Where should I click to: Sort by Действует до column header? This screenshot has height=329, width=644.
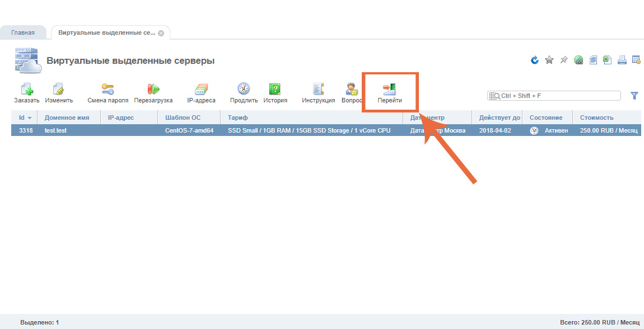coord(497,117)
